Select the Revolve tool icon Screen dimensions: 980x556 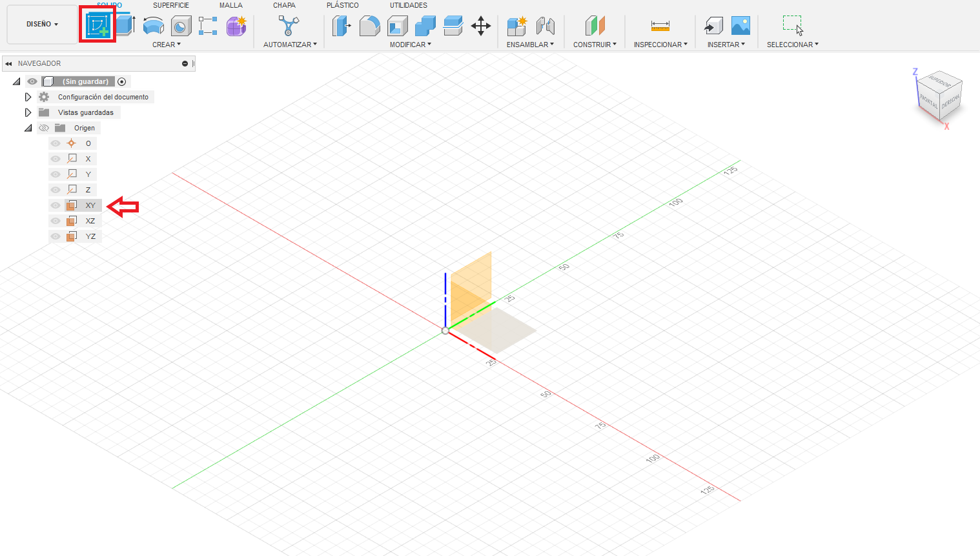click(x=153, y=26)
